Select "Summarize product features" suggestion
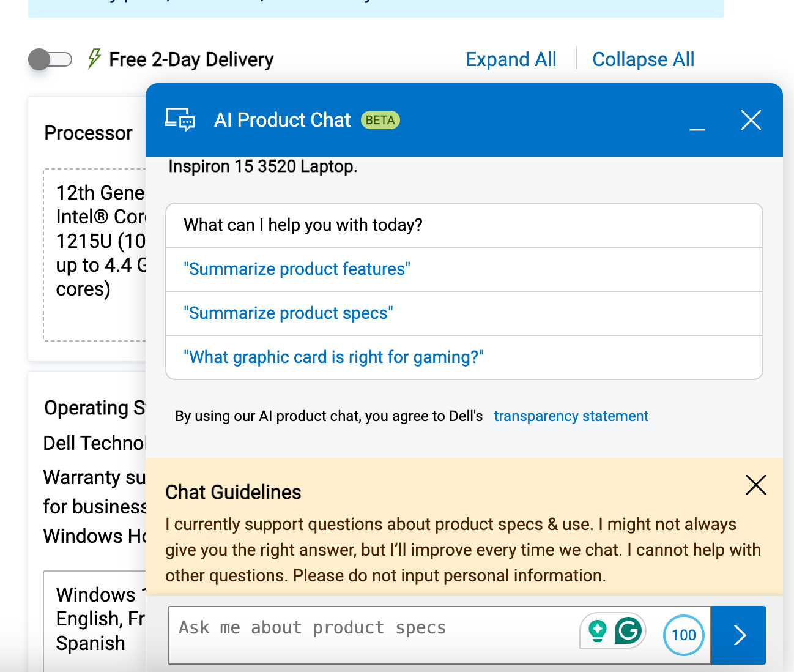The image size is (794, 672). coord(464,269)
